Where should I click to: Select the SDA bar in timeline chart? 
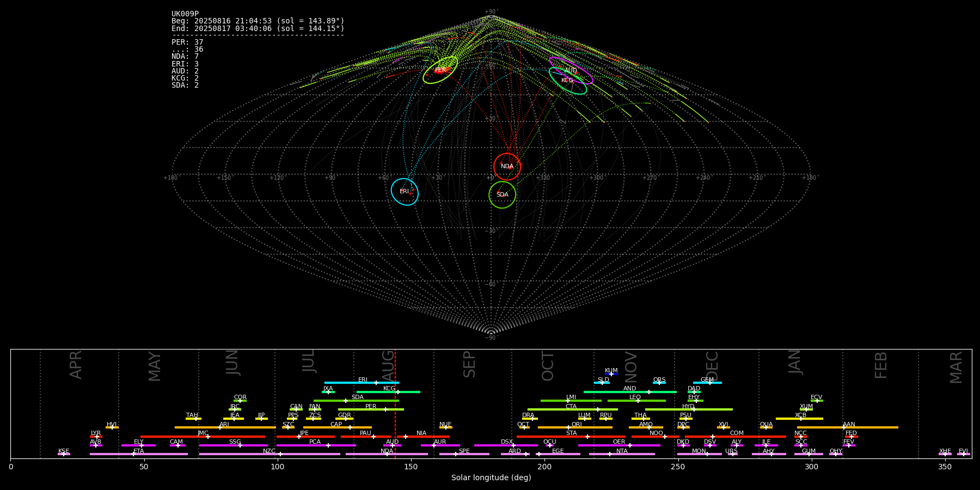[356, 401]
